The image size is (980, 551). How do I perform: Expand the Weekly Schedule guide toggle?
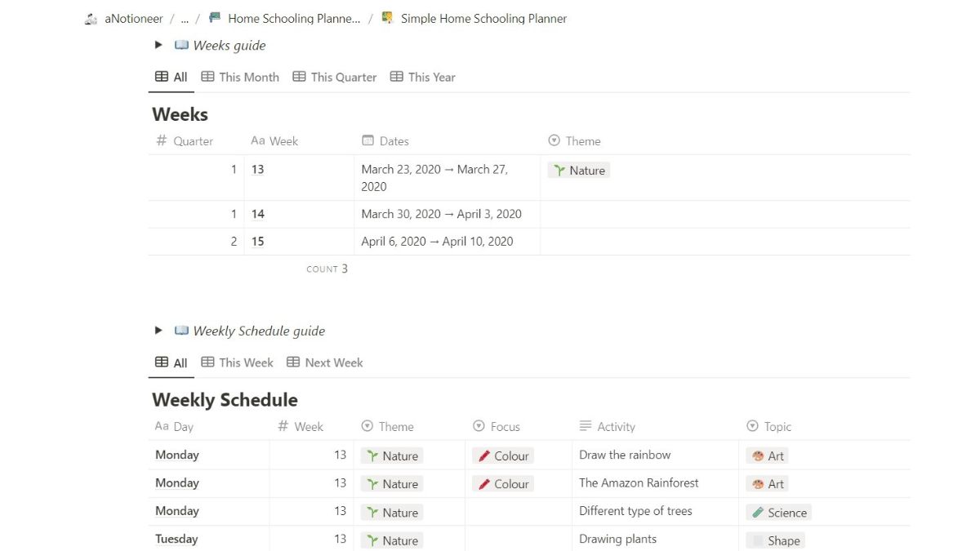tap(158, 331)
